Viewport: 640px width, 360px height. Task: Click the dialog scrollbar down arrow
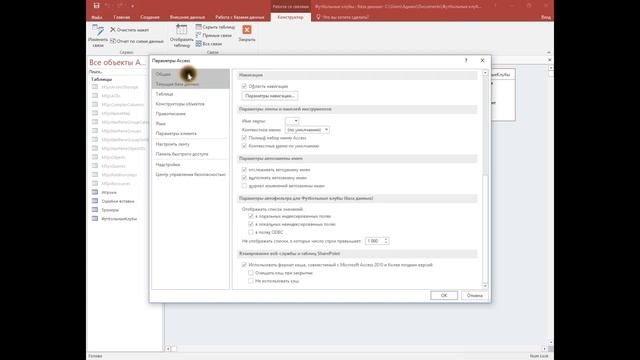(x=485, y=286)
